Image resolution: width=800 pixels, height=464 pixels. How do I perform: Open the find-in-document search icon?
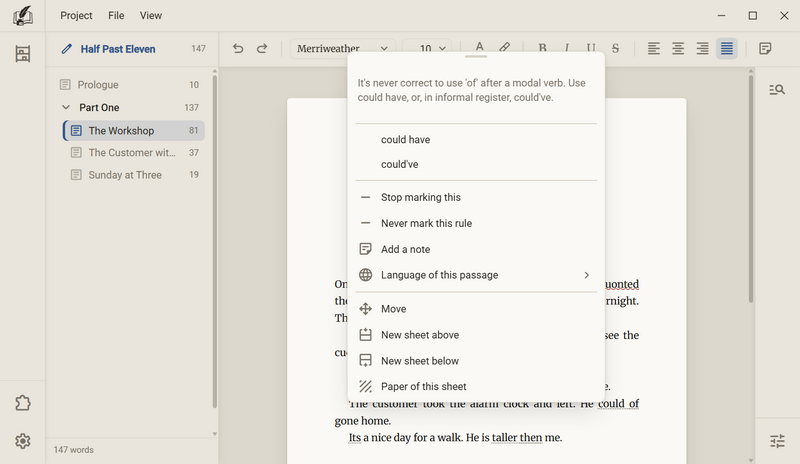[x=777, y=90]
